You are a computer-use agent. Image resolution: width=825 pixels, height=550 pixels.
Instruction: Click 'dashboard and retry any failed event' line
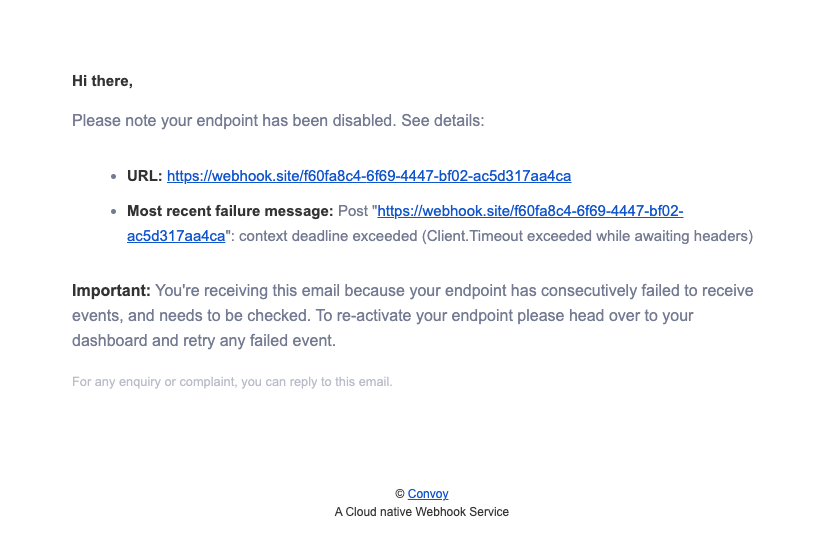204,341
